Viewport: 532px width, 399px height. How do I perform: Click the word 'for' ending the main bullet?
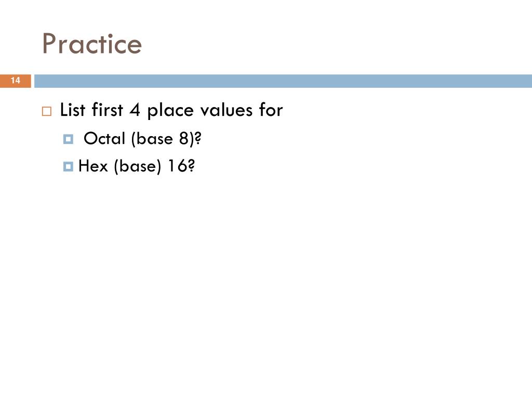coord(271,110)
